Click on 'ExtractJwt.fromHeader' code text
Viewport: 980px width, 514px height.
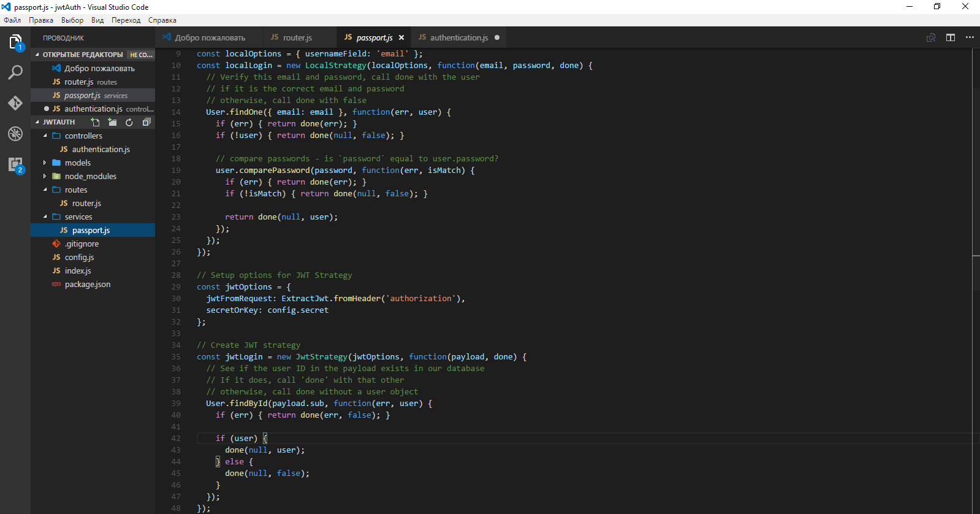pos(331,298)
